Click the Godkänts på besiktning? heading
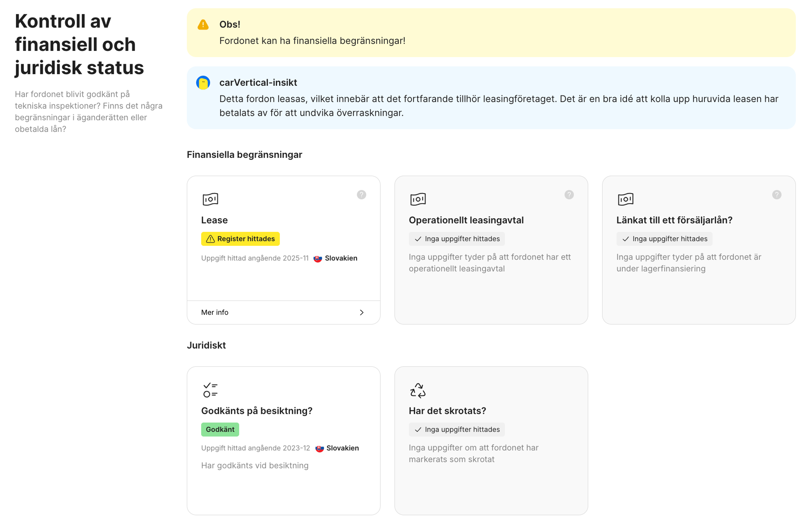The image size is (812, 524). [257, 411]
